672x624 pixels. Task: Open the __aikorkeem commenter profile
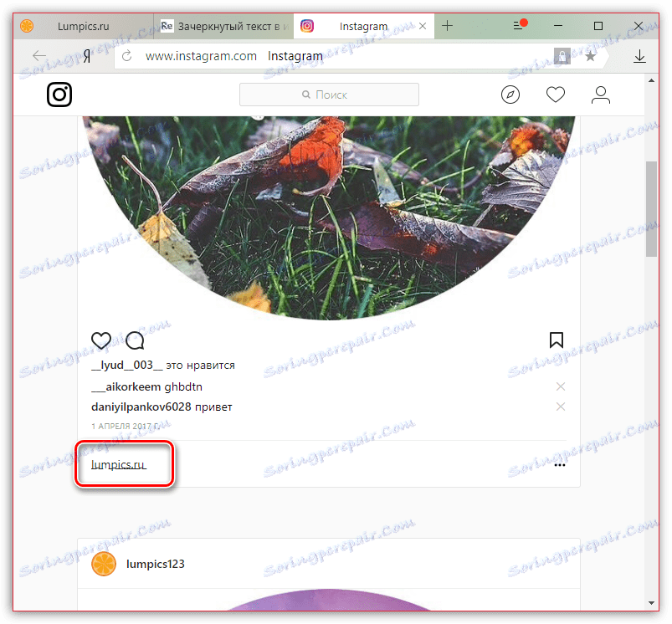coord(126,386)
